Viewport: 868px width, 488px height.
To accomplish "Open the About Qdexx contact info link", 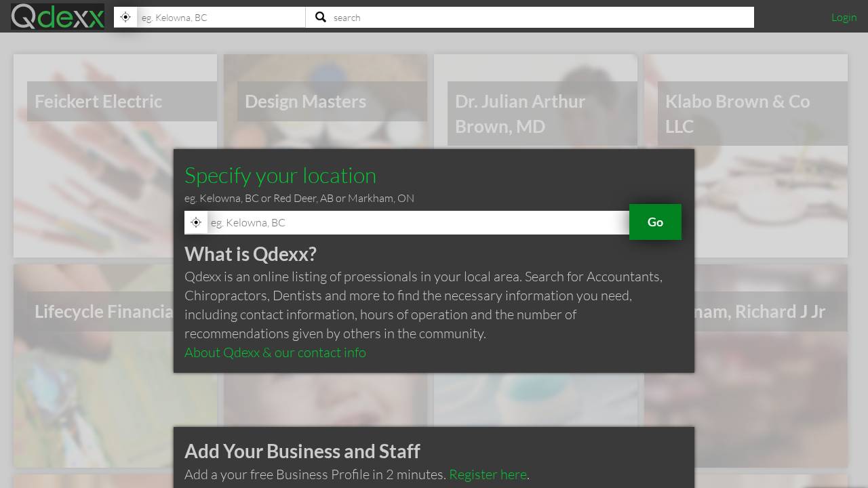I will [x=275, y=352].
